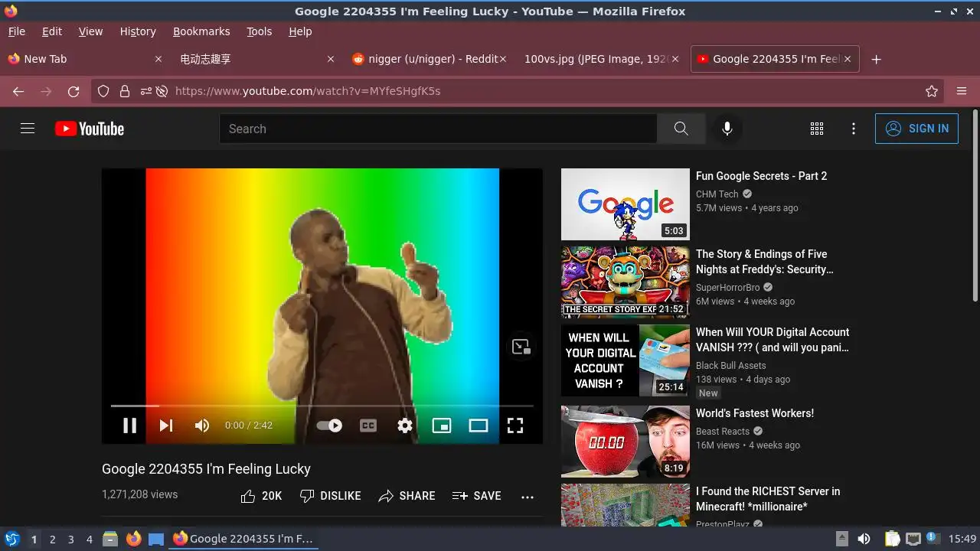Viewport: 980px width, 551px height.
Task: Toggle closed captions button
Action: [368, 425]
